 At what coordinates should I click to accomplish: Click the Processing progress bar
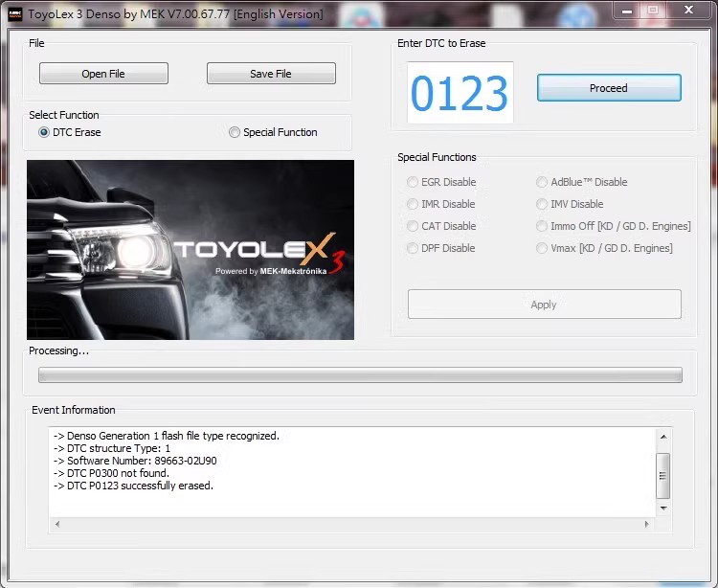click(360, 374)
